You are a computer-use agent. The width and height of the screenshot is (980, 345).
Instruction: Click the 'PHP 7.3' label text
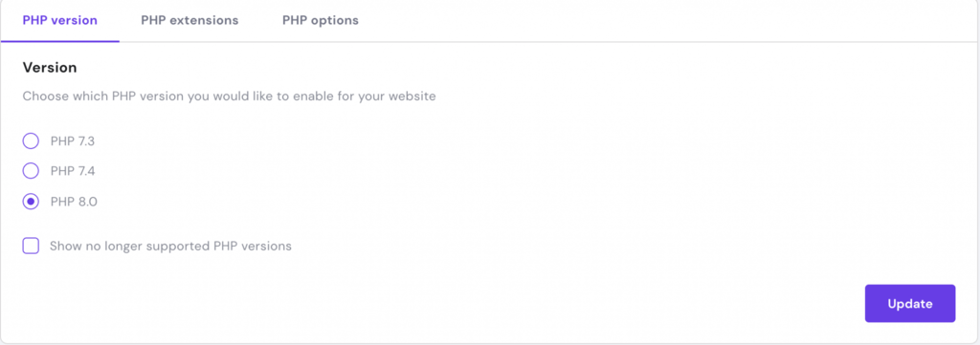73,141
